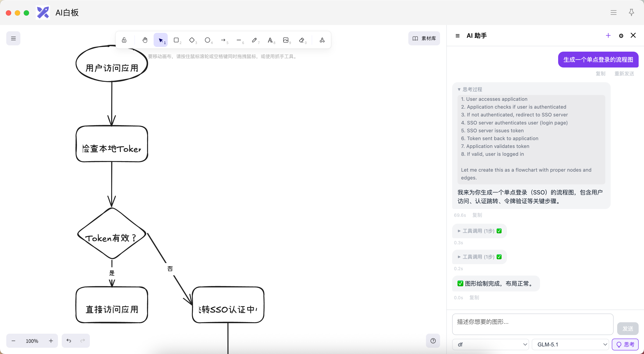Toggle the canvas lock tool

click(x=124, y=40)
